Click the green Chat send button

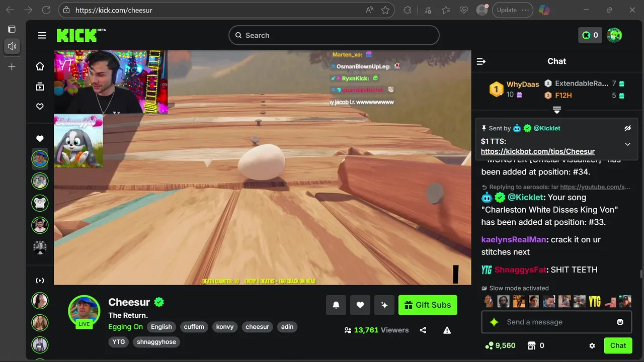point(618,345)
